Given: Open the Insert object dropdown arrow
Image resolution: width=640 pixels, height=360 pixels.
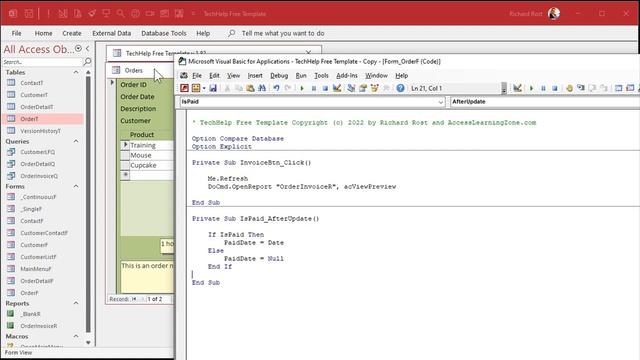Looking at the screenshot, I should (204, 88).
